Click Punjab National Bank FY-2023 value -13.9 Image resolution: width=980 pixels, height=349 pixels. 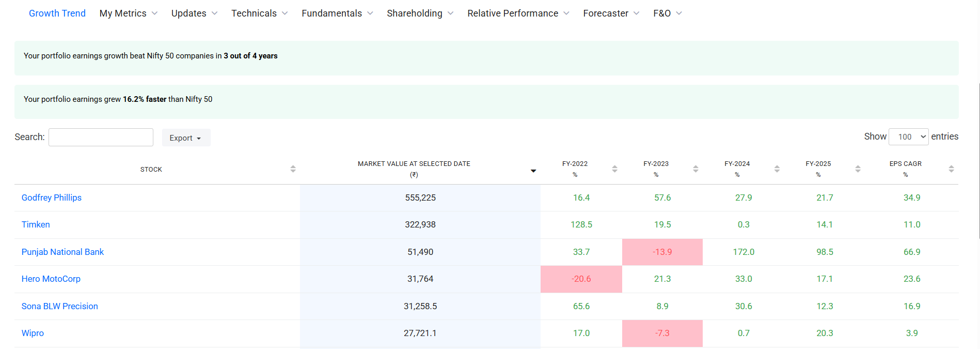[662, 252]
